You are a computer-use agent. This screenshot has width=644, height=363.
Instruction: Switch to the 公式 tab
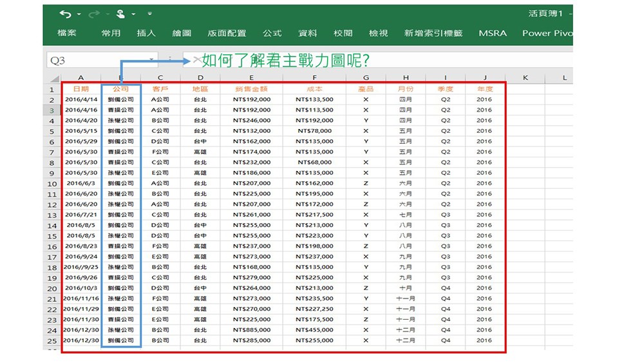point(272,33)
